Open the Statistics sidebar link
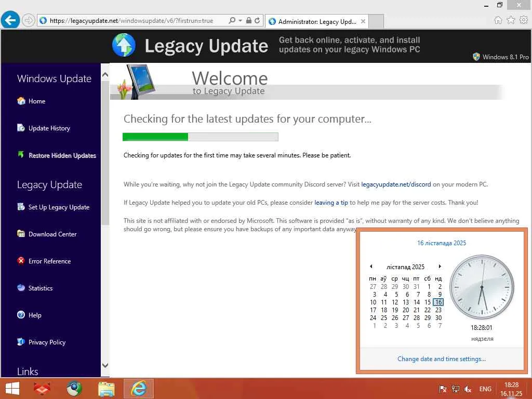Image resolution: width=532 pixels, height=399 pixels. pyautogui.click(x=41, y=288)
